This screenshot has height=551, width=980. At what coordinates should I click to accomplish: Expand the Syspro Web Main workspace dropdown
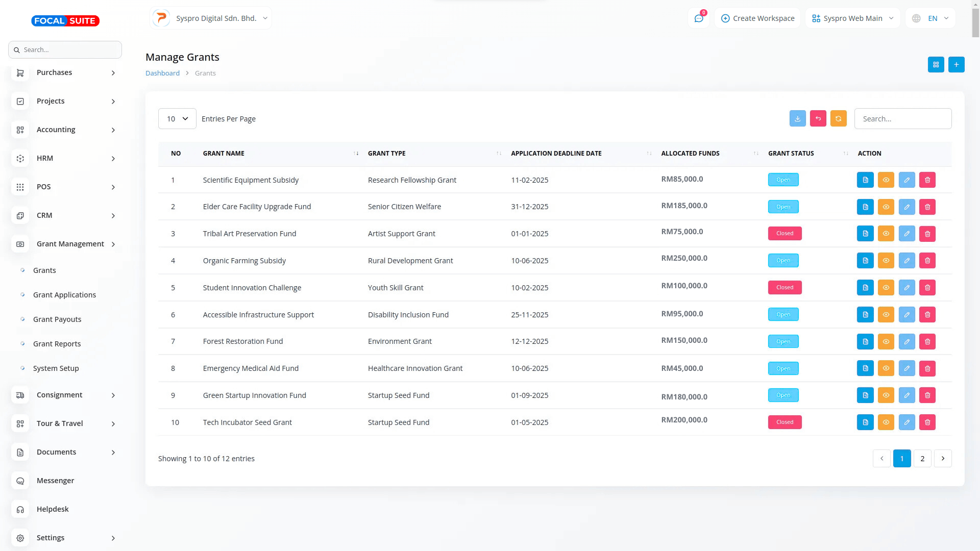coord(852,18)
